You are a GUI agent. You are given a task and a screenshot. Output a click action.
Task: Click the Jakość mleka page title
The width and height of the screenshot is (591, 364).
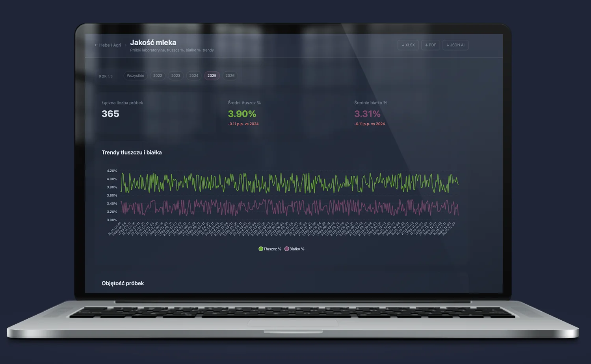click(x=153, y=43)
